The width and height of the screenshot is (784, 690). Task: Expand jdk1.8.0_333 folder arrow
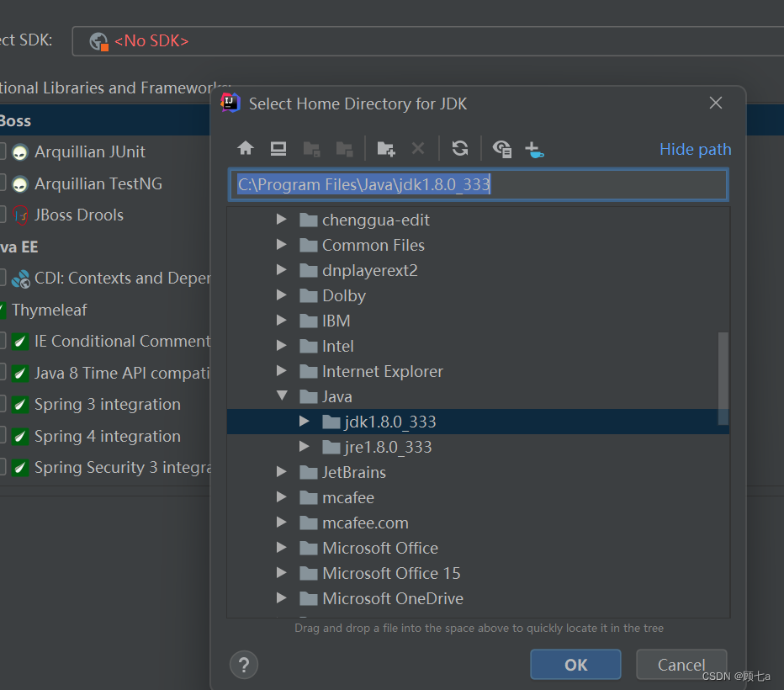pyautogui.click(x=304, y=421)
